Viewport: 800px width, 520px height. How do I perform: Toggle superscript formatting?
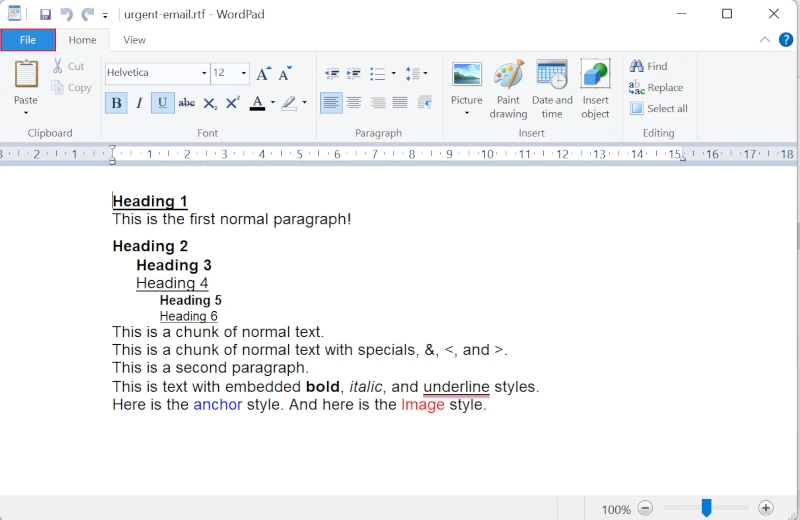(x=233, y=103)
